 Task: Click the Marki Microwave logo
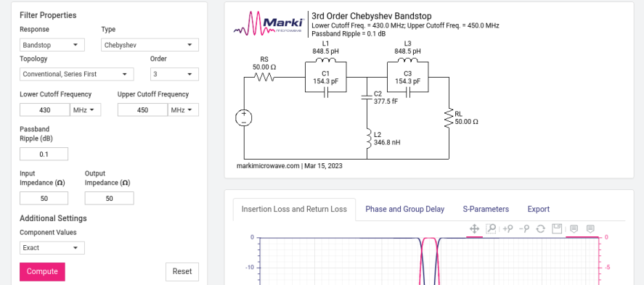pyautogui.click(x=269, y=23)
